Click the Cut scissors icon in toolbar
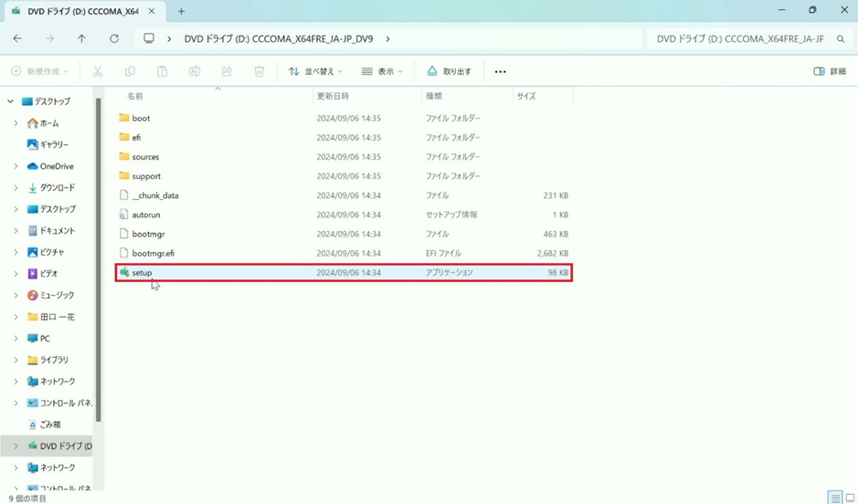Viewport: 858px width, 504px height. point(98,71)
